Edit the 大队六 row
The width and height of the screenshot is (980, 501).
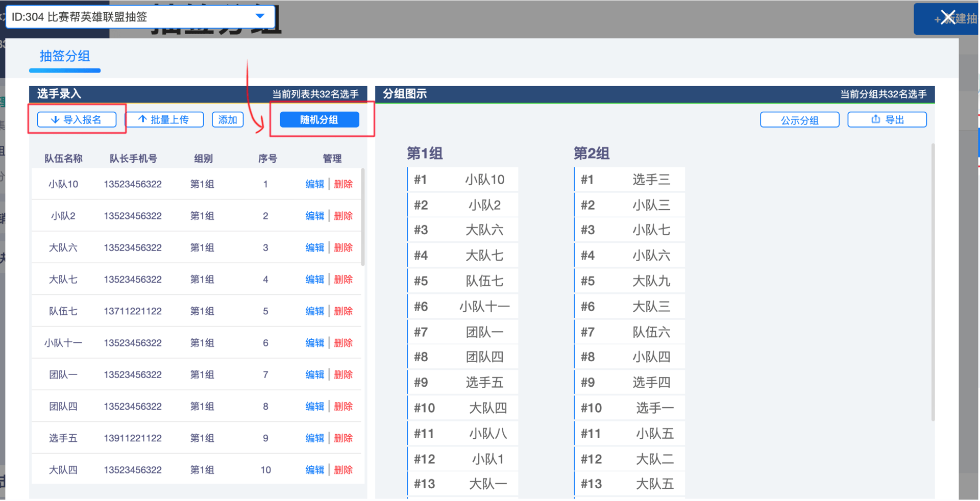point(315,247)
